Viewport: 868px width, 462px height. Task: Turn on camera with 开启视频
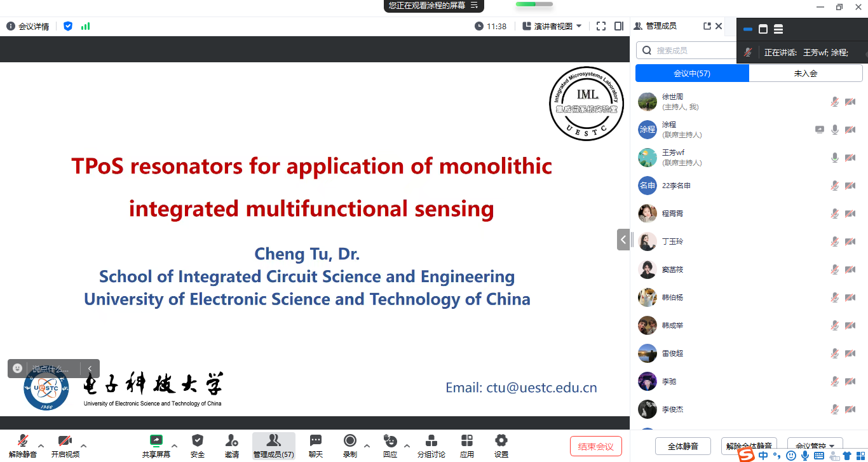65,440
